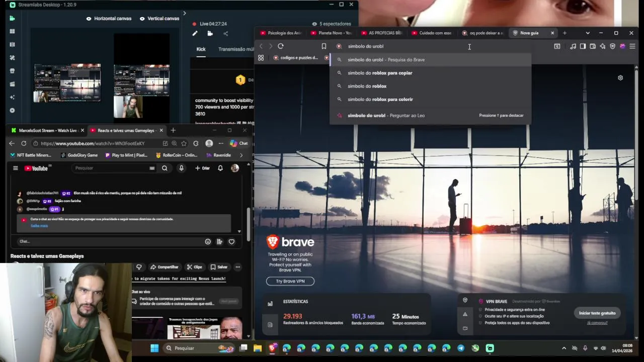Favorite this YouTube page with star icon

pos(184,143)
